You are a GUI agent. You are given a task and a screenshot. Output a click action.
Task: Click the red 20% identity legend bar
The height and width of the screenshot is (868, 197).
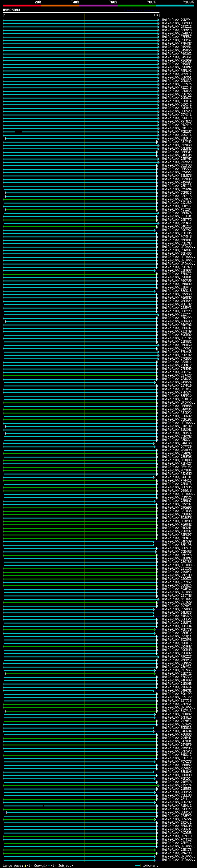(22, 6)
